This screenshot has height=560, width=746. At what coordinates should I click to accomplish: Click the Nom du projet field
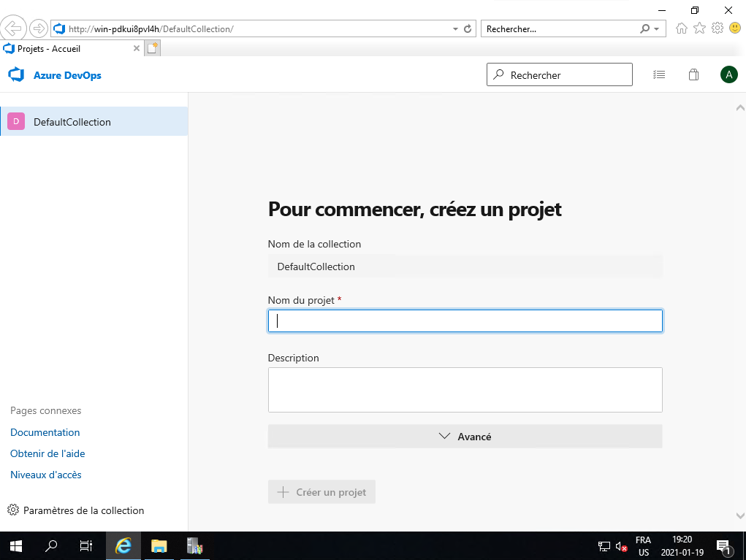(x=465, y=321)
